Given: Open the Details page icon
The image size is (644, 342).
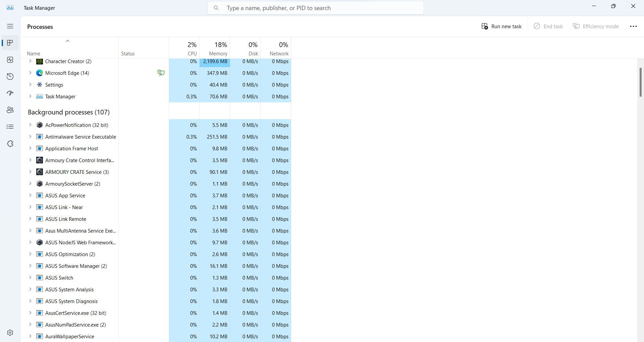Looking at the screenshot, I should pos(10,127).
